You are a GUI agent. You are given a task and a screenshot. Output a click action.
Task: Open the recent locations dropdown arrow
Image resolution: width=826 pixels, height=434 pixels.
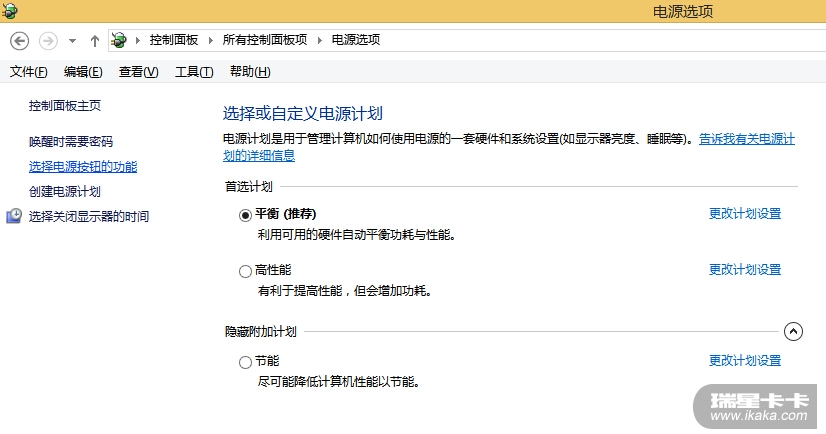(x=72, y=41)
